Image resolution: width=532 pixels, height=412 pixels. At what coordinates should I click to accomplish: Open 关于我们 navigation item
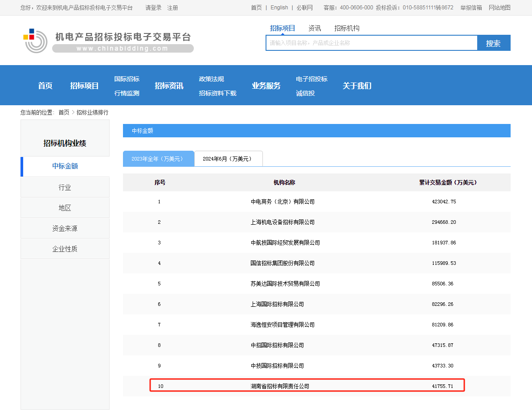click(x=357, y=86)
